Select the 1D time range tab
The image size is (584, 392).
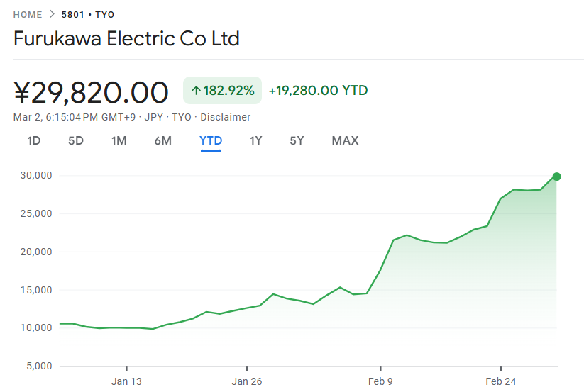tap(34, 140)
